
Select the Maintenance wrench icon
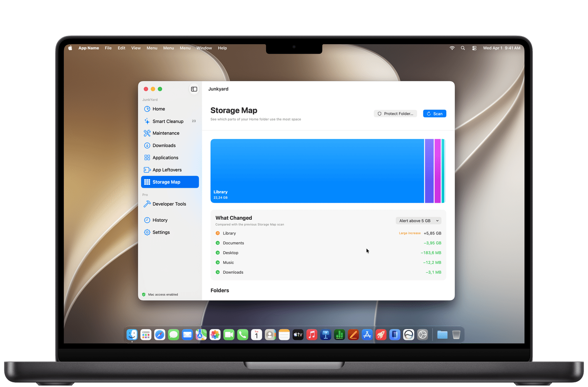(147, 133)
